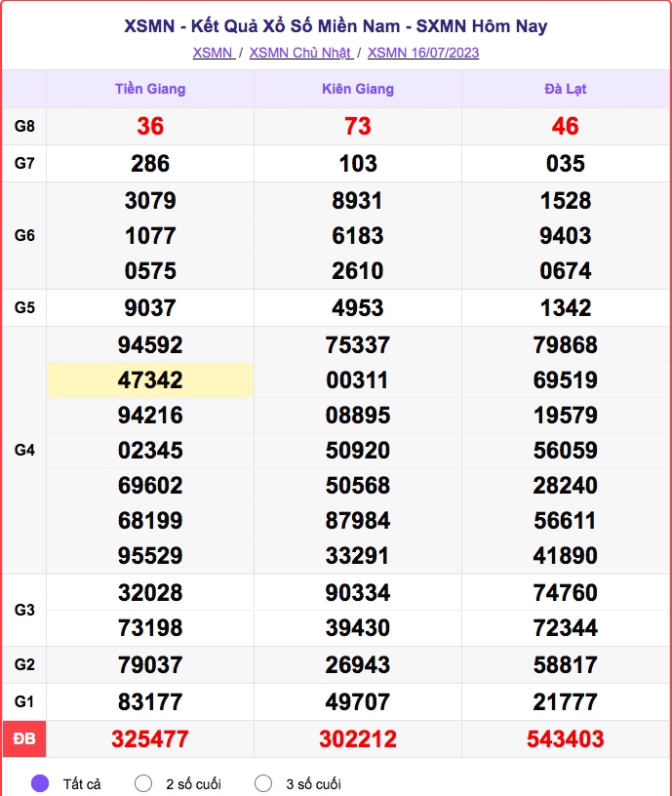Select the 3 số cuối radio option
672x796 pixels.
[263, 783]
